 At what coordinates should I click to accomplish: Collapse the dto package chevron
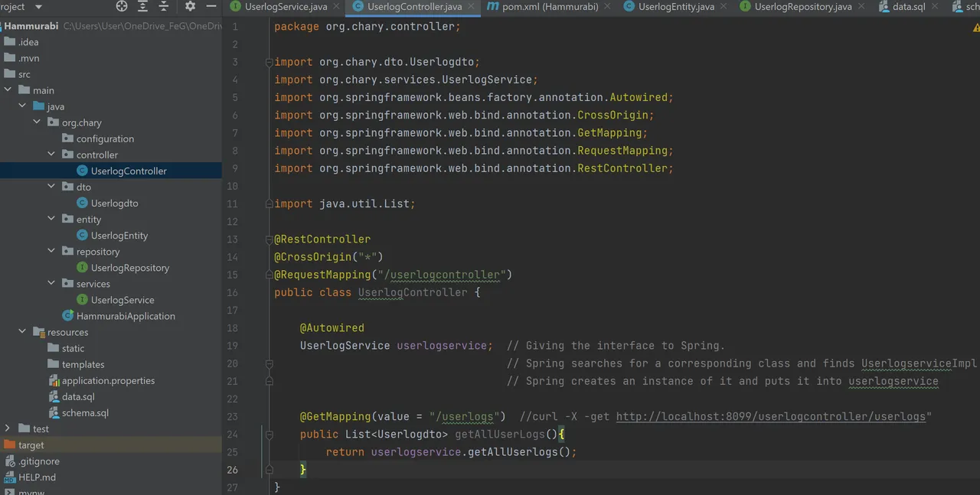coord(51,187)
